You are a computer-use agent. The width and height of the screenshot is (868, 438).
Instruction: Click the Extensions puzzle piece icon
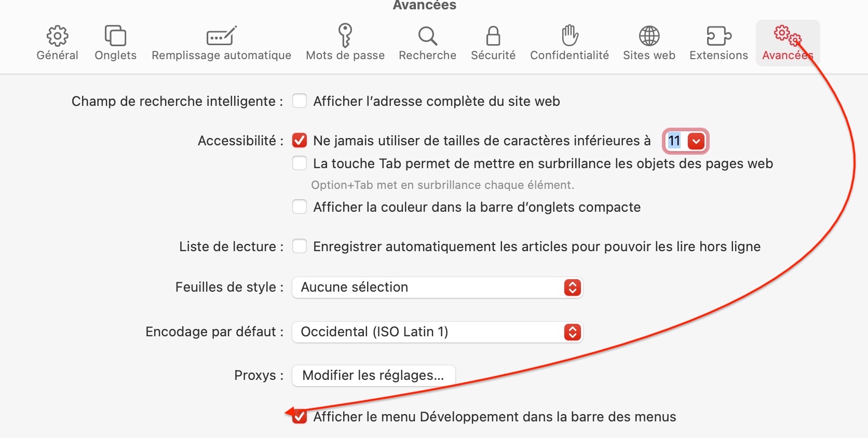coord(718,36)
